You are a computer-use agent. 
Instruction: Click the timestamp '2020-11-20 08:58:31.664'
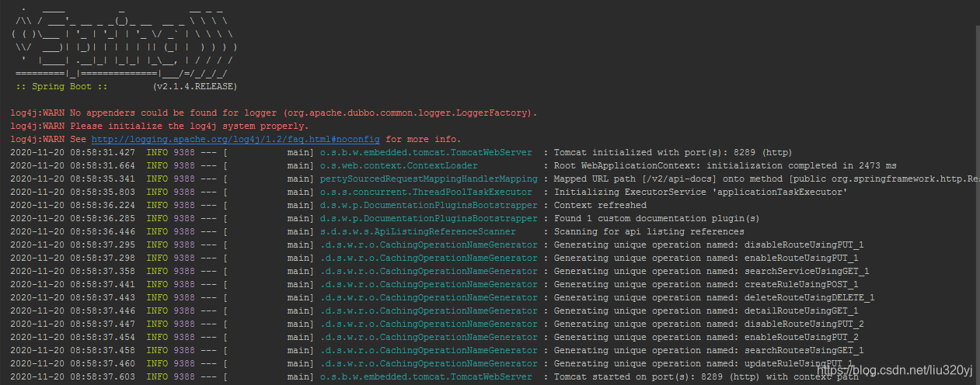pos(72,165)
